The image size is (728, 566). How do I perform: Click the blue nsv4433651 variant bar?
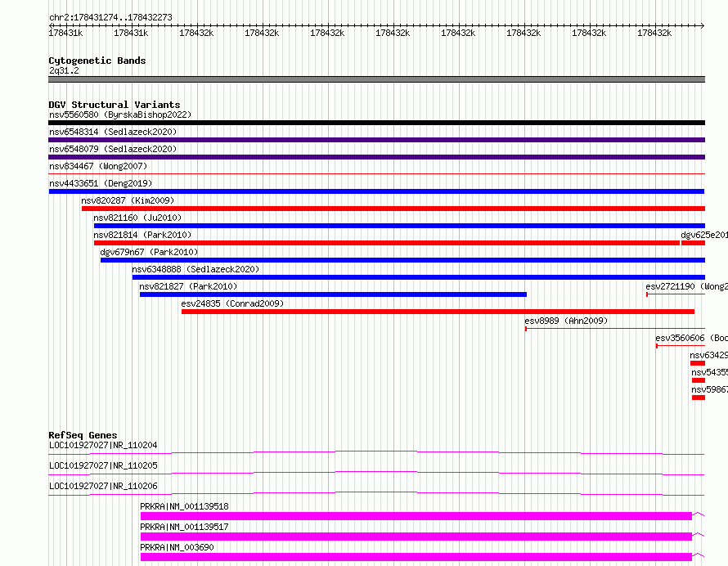[x=376, y=191]
